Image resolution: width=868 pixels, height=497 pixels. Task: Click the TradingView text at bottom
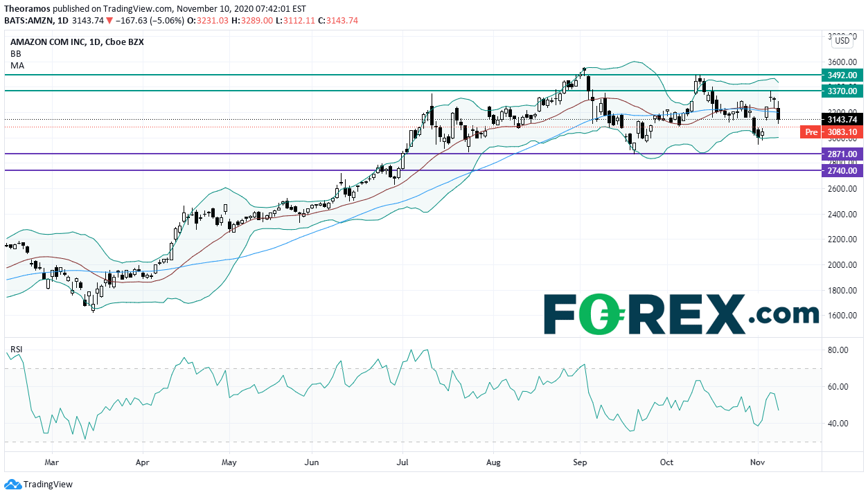coord(48,485)
